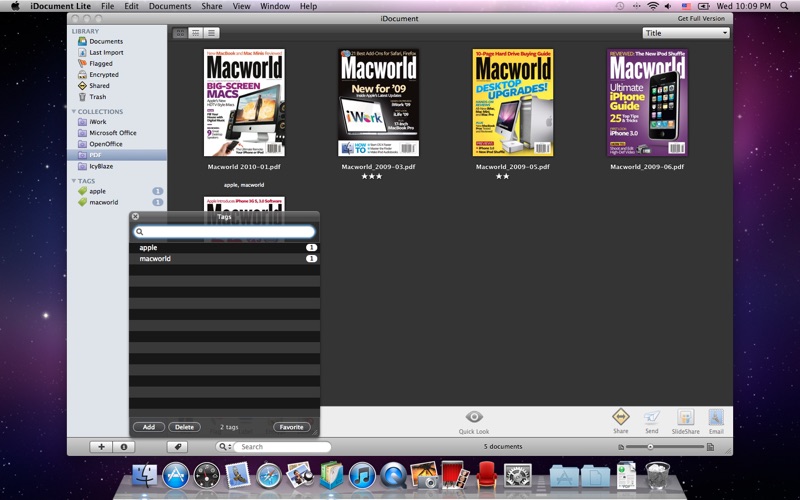Open the Title sort dropdown

click(686, 33)
